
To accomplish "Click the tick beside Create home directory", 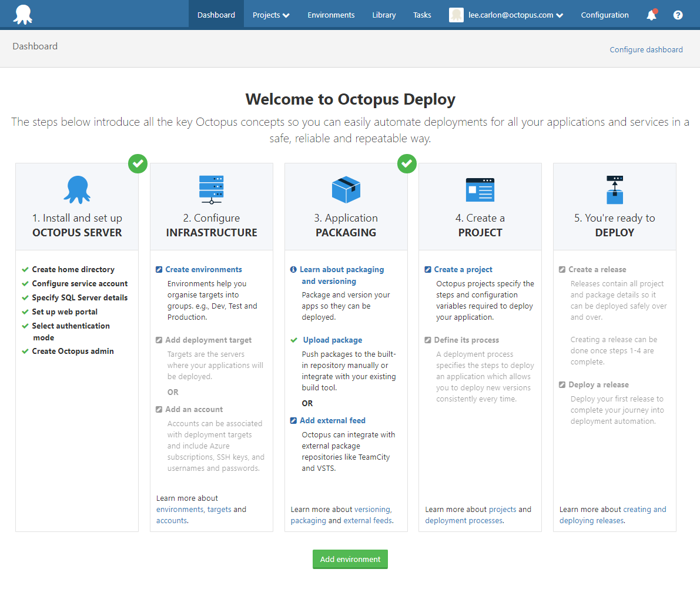I will 25,269.
